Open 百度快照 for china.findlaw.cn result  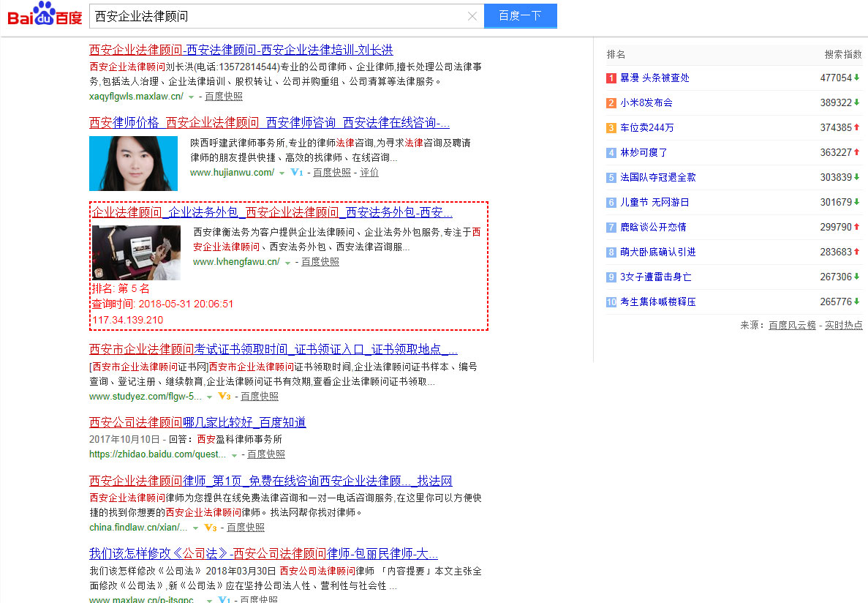[x=246, y=527]
